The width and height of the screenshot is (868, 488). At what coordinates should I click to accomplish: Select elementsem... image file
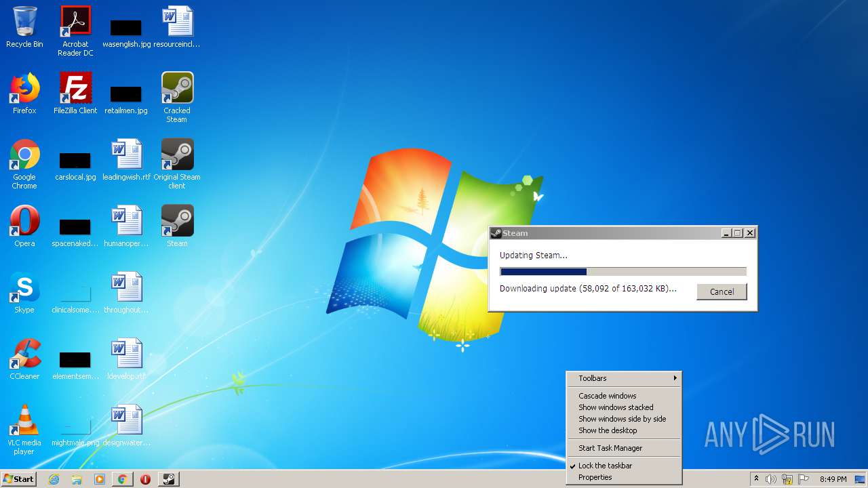pyautogui.click(x=75, y=363)
